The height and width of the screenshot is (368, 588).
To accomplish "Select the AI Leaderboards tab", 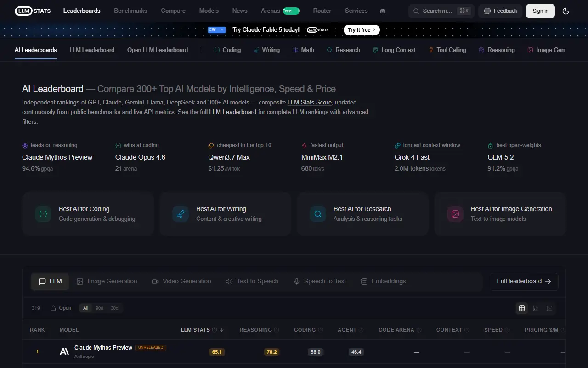I will point(36,50).
